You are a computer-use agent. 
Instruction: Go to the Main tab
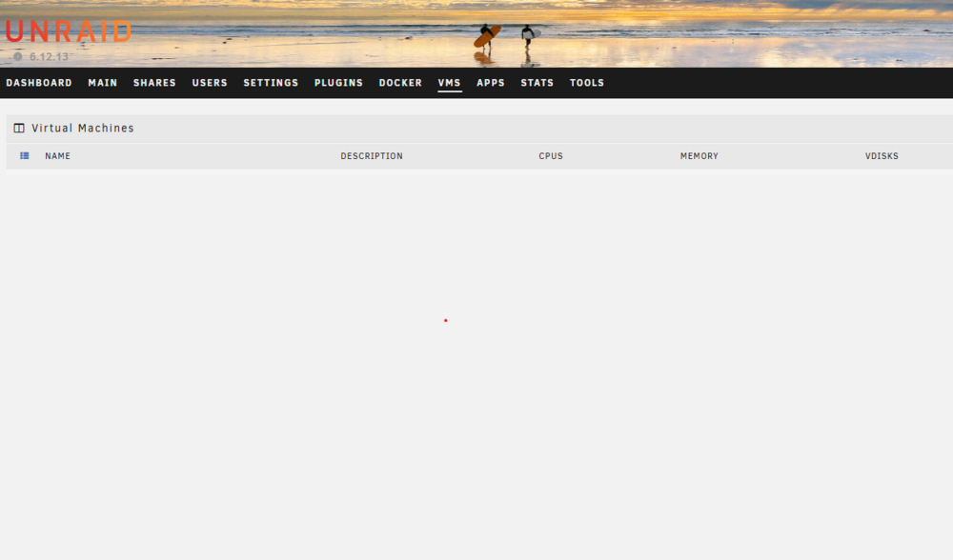[x=103, y=83]
